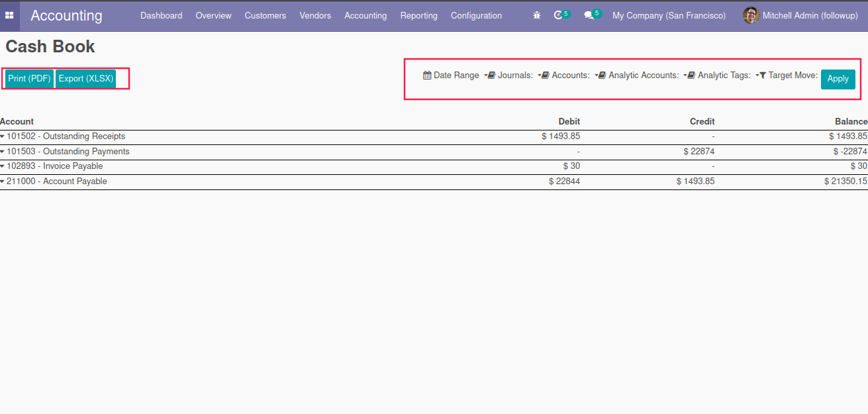
Task: Click the Credit value $ 1493.85
Action: 695,181
